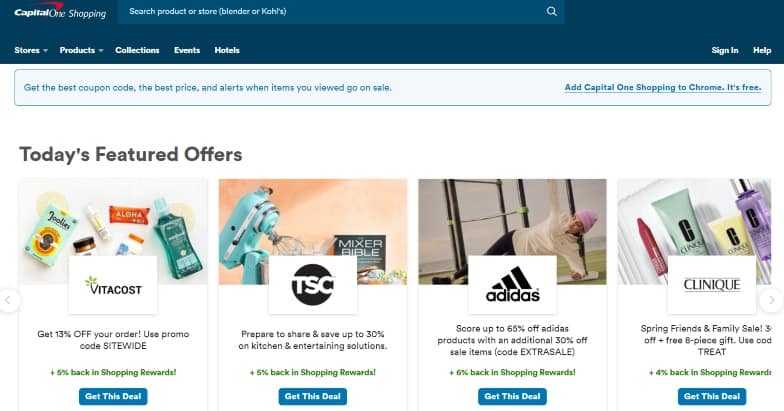This screenshot has width=784, height=411.
Task: Expand the Stores dropdown menu
Action: (31, 50)
